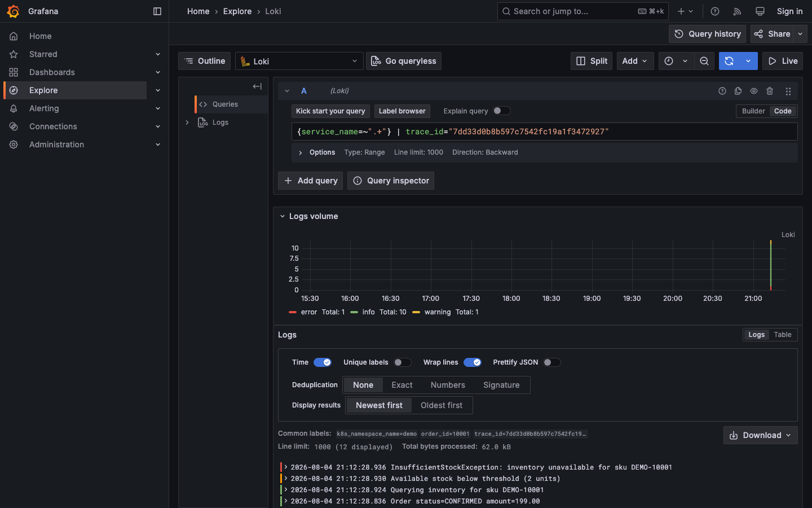
Task: Click the search magnifier icon
Action: pos(506,11)
